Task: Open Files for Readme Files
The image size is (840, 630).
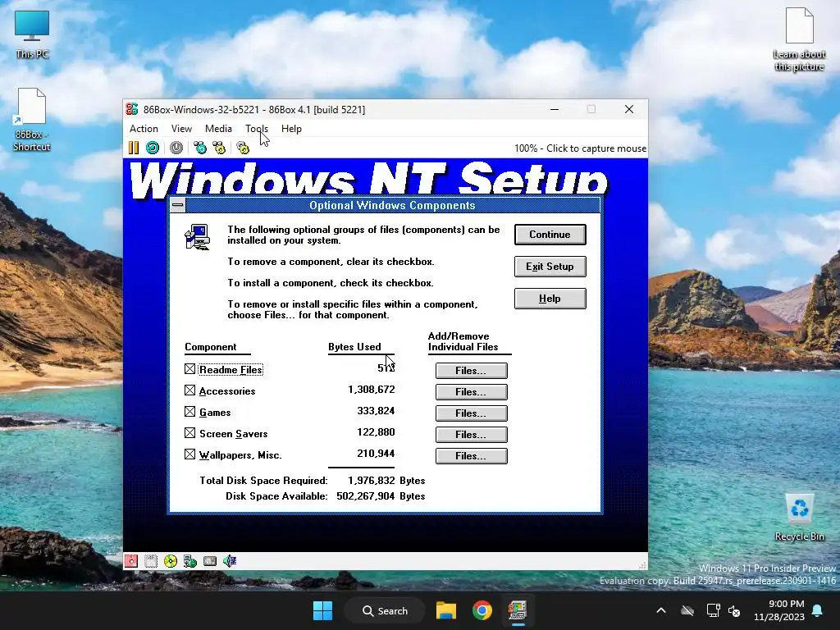Action: (x=472, y=371)
